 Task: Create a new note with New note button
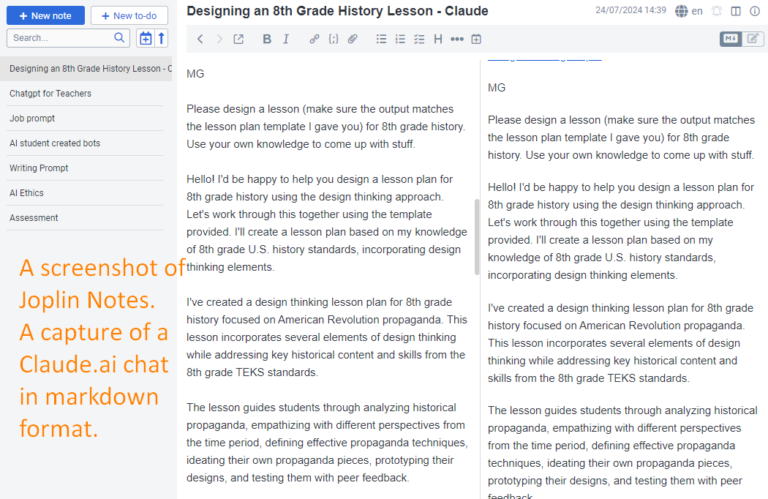coord(46,16)
